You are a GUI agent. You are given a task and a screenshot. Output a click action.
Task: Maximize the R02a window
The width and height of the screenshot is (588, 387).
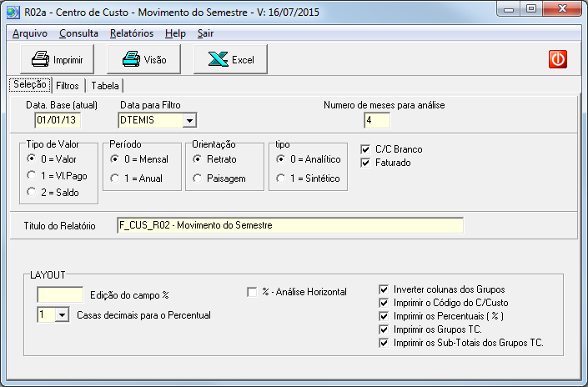click(531, 9)
